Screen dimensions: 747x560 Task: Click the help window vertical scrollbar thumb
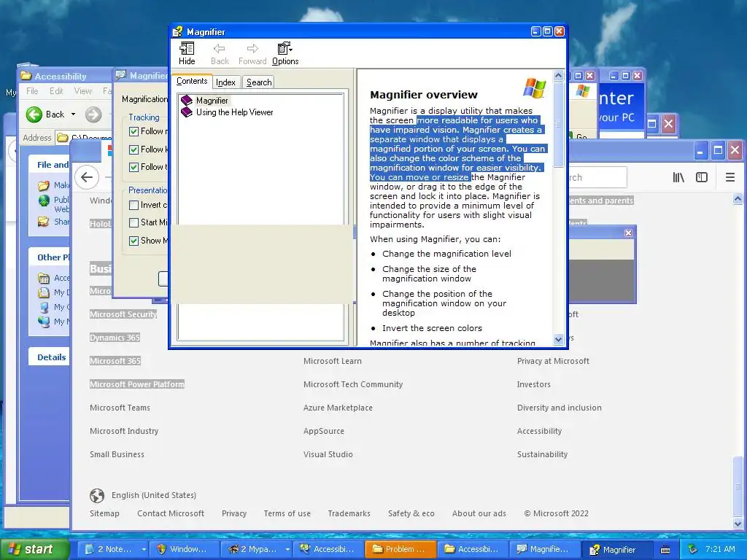pos(558,125)
